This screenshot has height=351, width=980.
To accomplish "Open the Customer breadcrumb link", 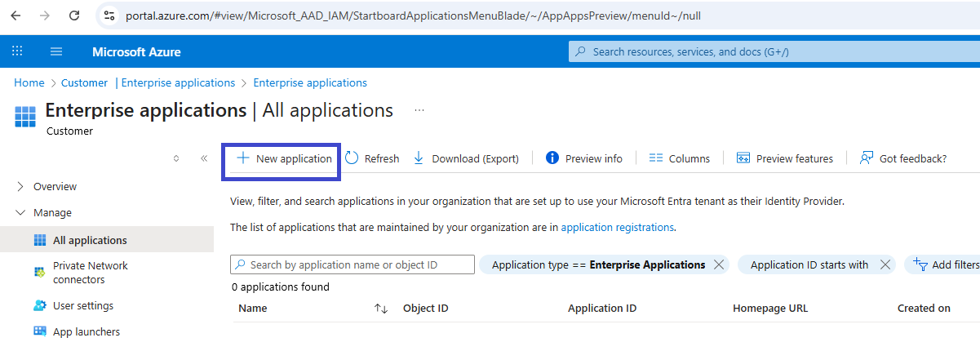I will (x=84, y=82).
